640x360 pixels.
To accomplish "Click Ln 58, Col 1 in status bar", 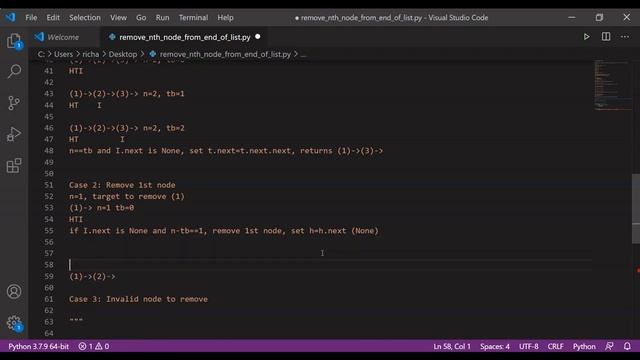I will click(x=452, y=346).
